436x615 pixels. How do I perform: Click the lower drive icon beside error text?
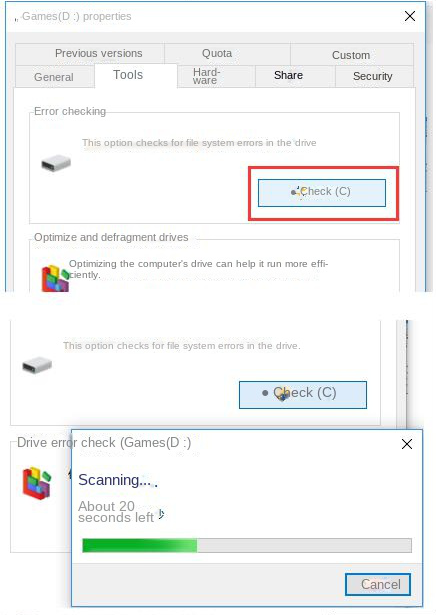[x=37, y=365]
